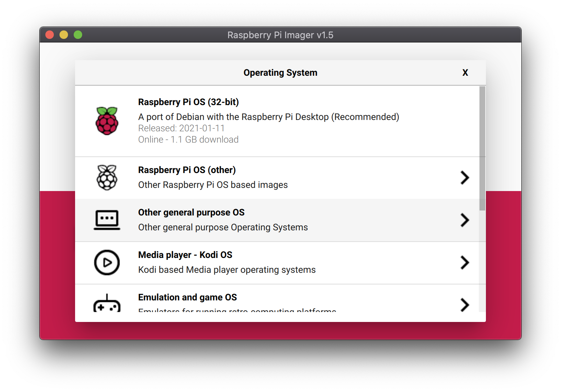Click 'Other Raspberry Pi OS based images' description

coord(213,185)
